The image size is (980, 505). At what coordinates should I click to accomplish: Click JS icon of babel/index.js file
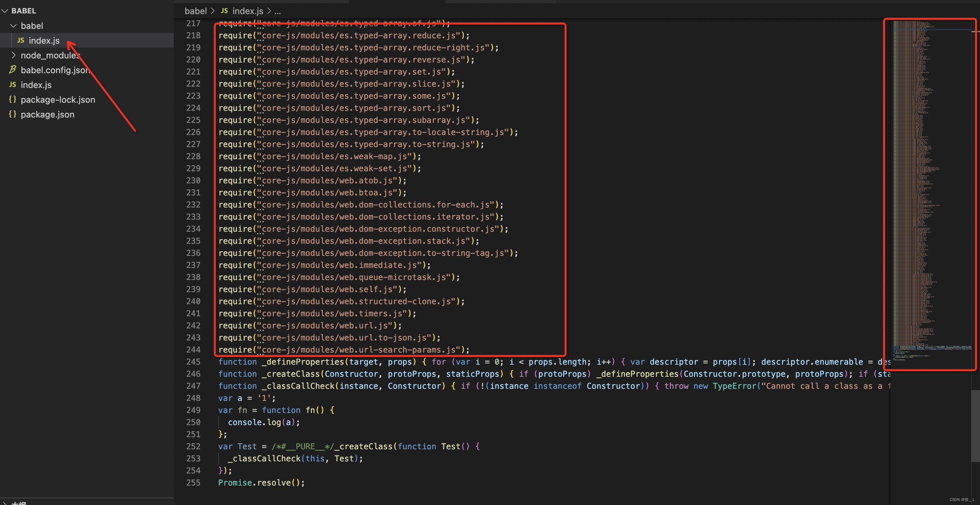click(21, 40)
